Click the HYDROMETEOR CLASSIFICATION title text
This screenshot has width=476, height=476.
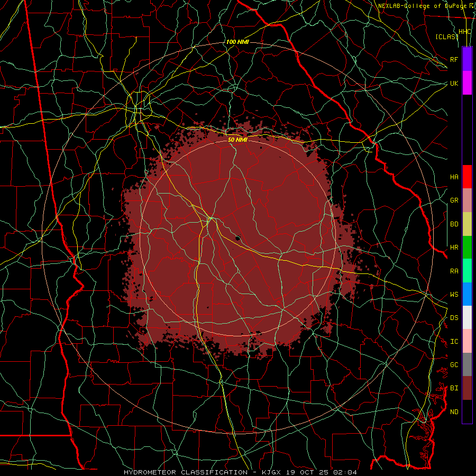coord(186,472)
